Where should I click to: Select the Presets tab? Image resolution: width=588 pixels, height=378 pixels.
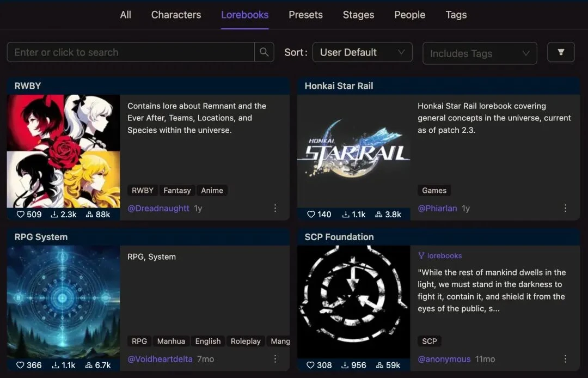click(x=305, y=15)
